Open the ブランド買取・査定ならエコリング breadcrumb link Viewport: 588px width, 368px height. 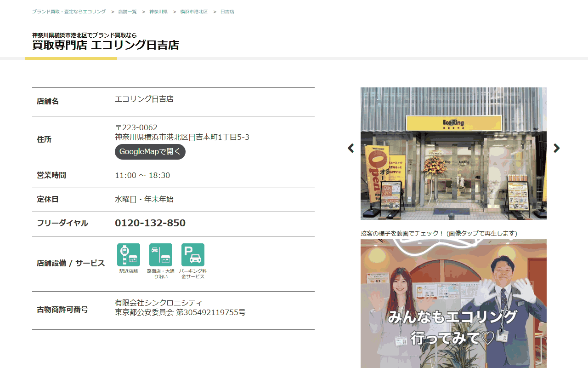point(69,11)
